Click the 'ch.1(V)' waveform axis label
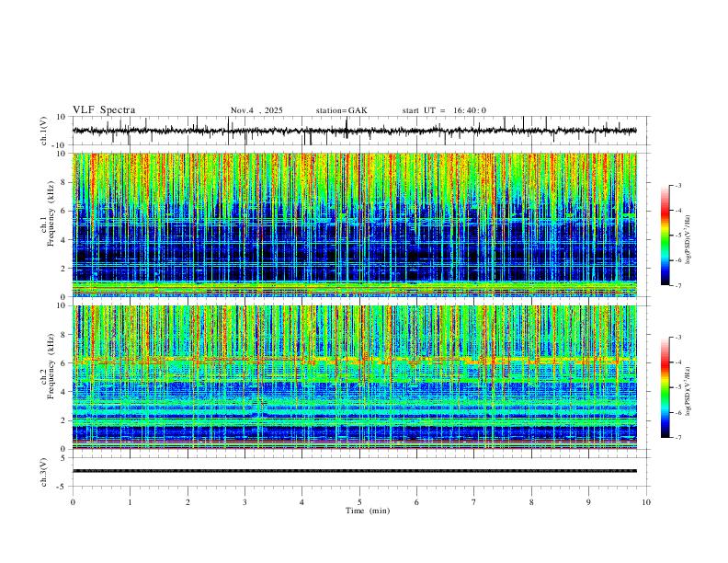The height and width of the screenshot is (563, 728). coord(43,131)
